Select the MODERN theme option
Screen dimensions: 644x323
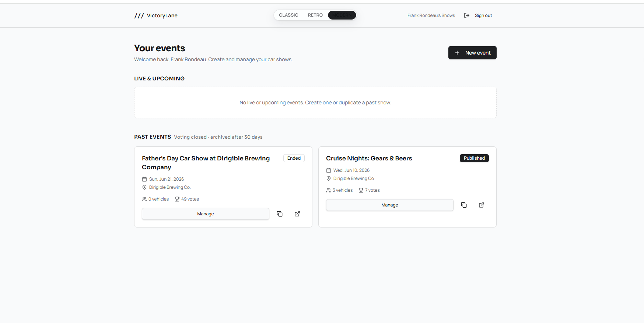[x=342, y=15]
